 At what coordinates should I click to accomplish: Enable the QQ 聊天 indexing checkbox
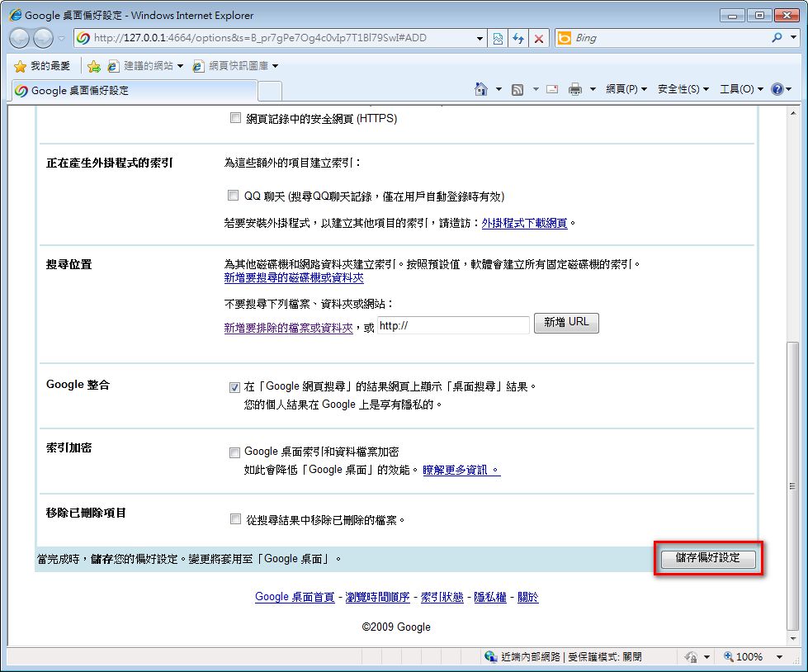[234, 196]
